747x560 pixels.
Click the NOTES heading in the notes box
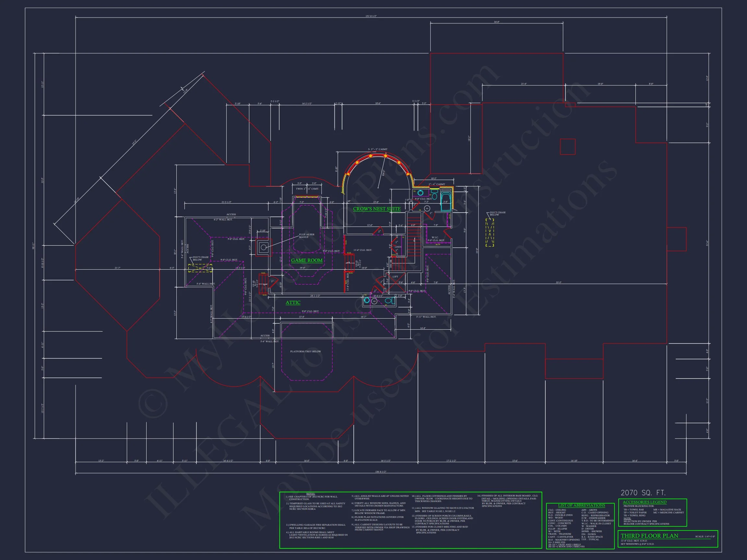[310, 494]
